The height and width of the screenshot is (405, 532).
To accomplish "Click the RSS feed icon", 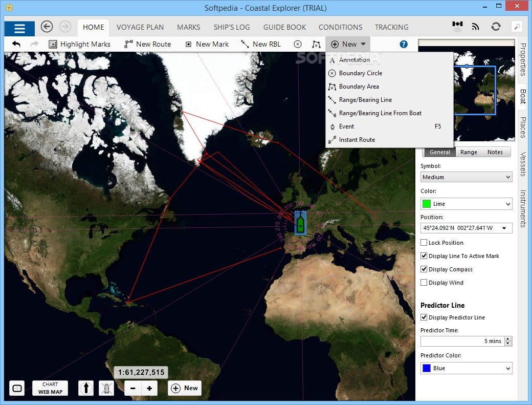I will (476, 27).
